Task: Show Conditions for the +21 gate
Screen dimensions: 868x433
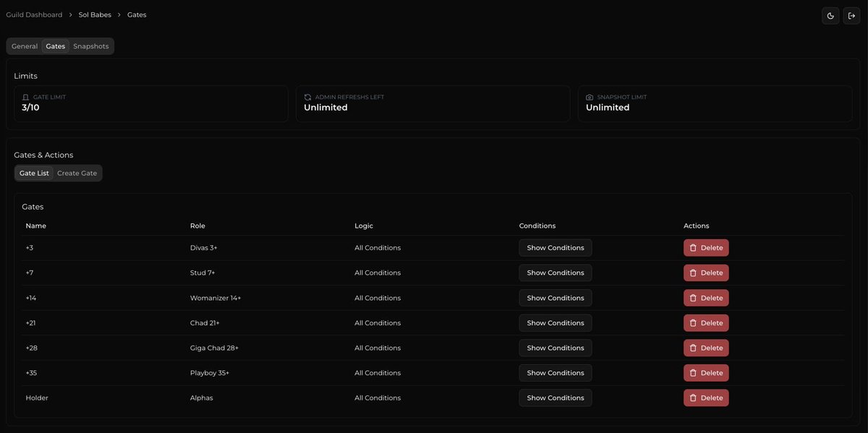Action: coord(556,323)
